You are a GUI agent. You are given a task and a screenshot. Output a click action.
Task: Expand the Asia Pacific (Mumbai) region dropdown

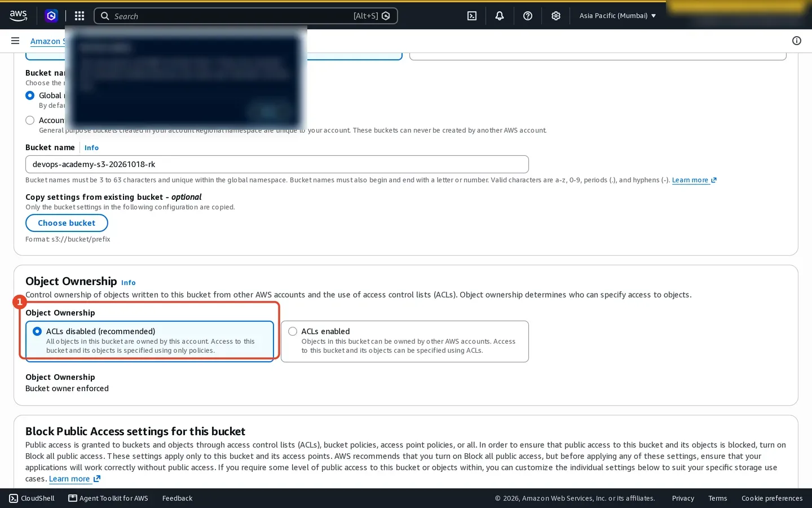tap(617, 16)
